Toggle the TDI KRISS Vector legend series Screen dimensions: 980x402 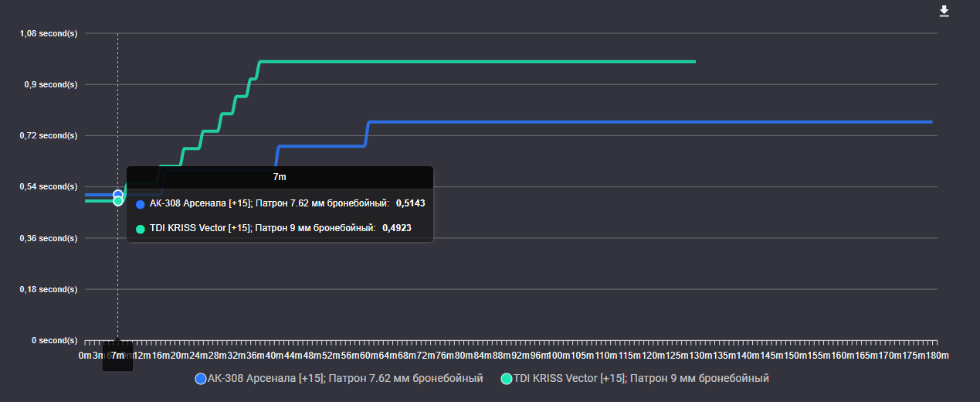pos(635,379)
